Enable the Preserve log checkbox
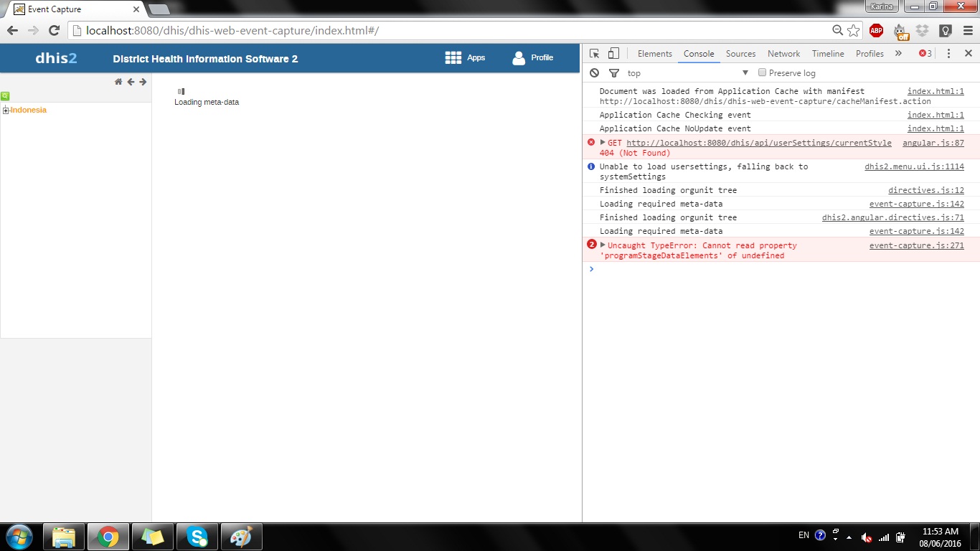Viewport: 980px width, 551px height. (763, 72)
